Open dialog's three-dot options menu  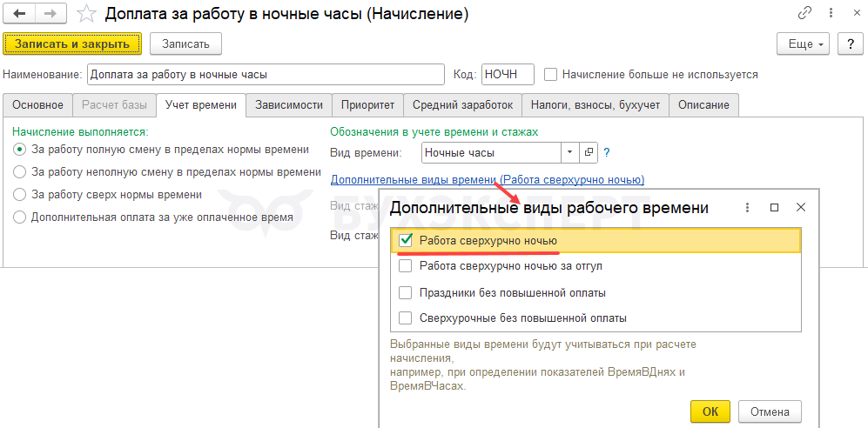pos(748,208)
